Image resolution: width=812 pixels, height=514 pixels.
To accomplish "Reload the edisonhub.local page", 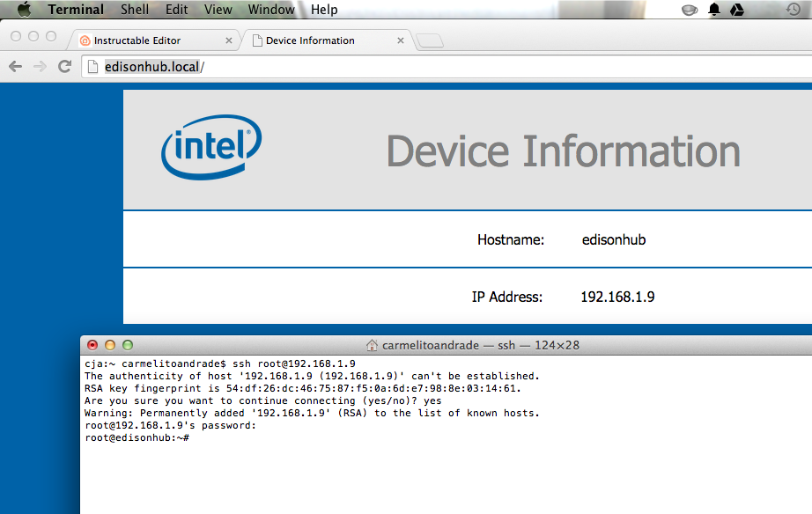I will tap(65, 66).
